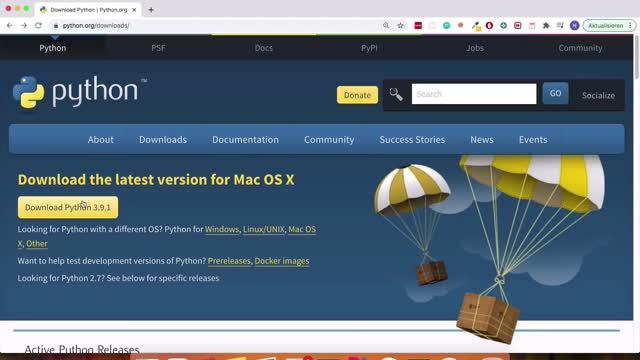Open the Events main menu item
Viewport: 640px width, 360px height.
(533, 140)
